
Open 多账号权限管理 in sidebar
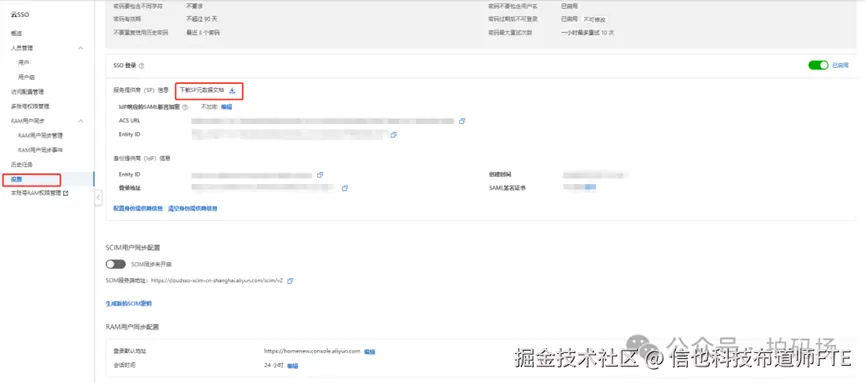(30, 106)
